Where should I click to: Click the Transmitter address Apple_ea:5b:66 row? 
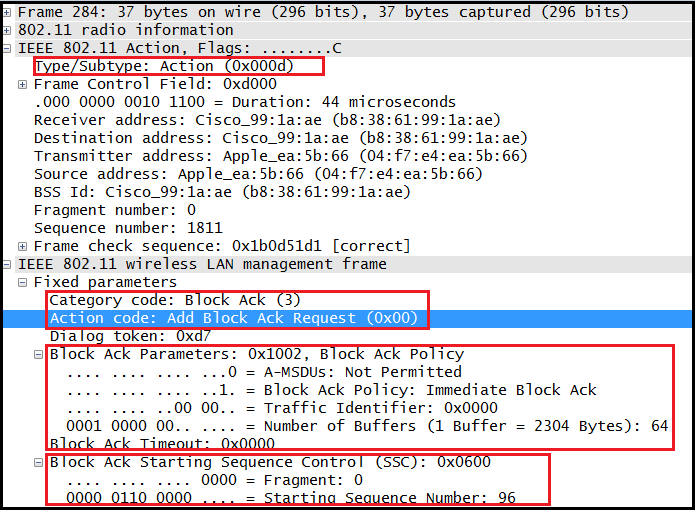[280, 156]
